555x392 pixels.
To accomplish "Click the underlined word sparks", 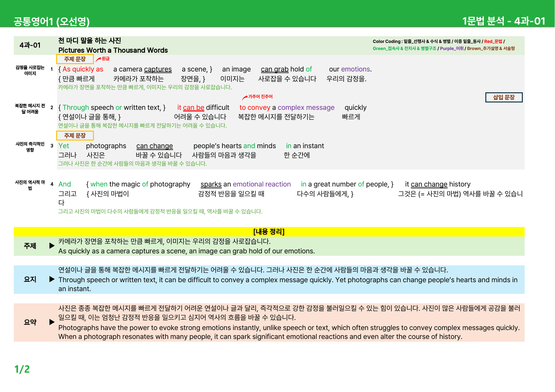I will tap(211, 184).
